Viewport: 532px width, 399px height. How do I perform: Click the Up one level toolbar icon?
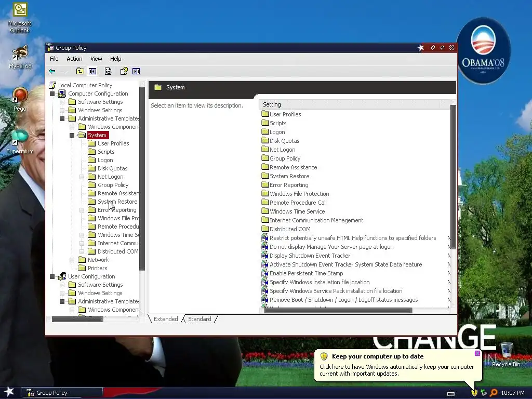click(x=80, y=71)
